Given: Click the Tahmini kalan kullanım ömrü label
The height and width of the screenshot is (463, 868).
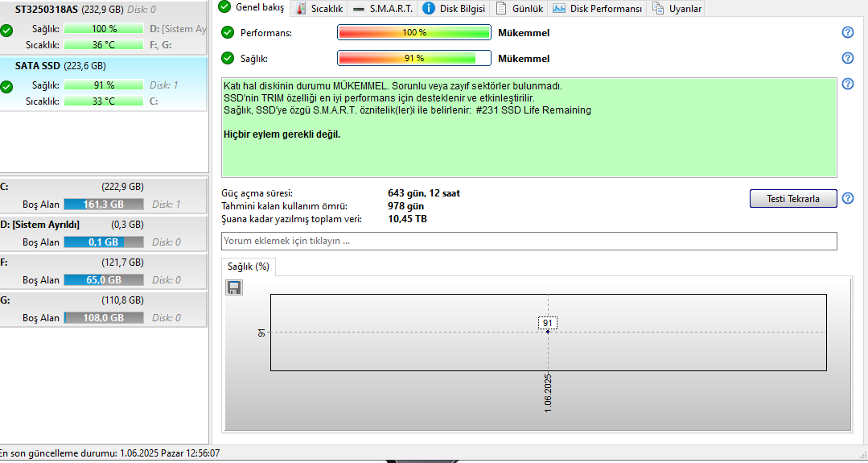Looking at the screenshot, I should click(x=285, y=207).
